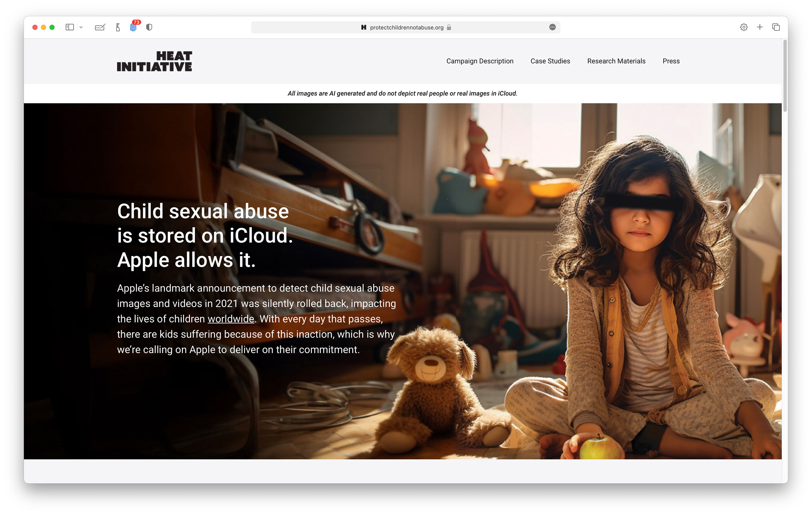Open Research Materials page
The width and height of the screenshot is (812, 515).
click(616, 61)
